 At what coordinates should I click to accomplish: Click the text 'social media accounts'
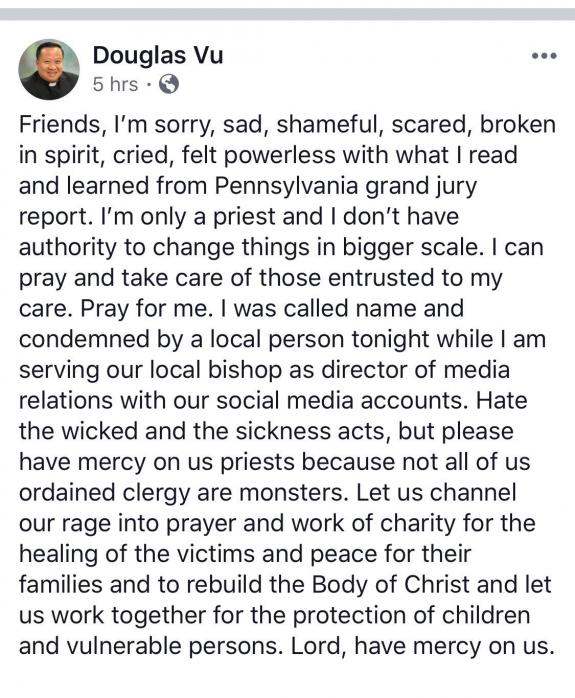pos(342,401)
